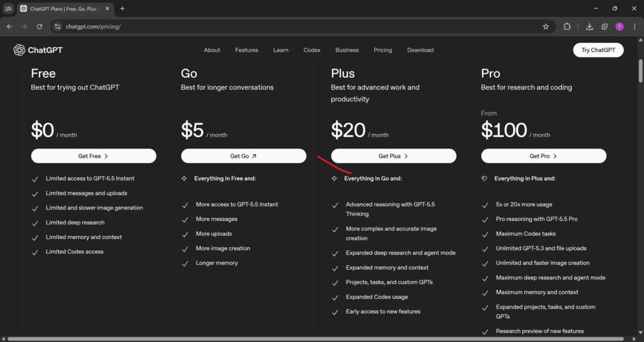
Task: Reload the pricing page
Action: point(40,26)
